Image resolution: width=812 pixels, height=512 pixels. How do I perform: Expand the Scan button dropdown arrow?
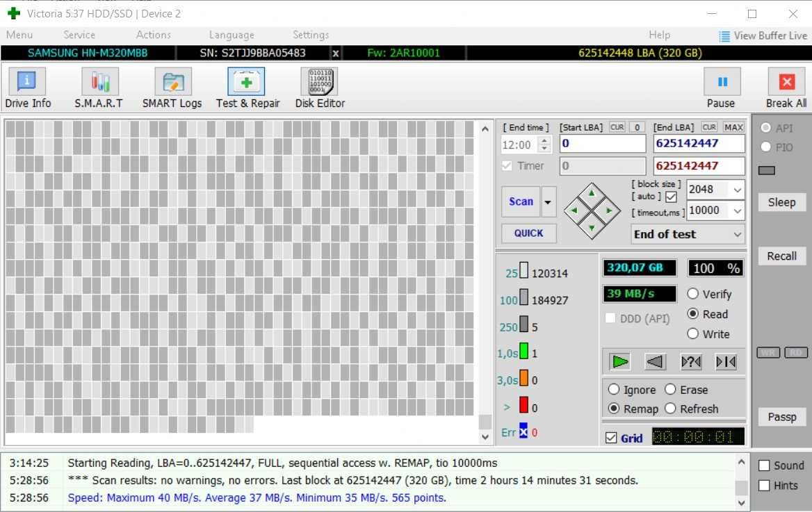coord(548,202)
